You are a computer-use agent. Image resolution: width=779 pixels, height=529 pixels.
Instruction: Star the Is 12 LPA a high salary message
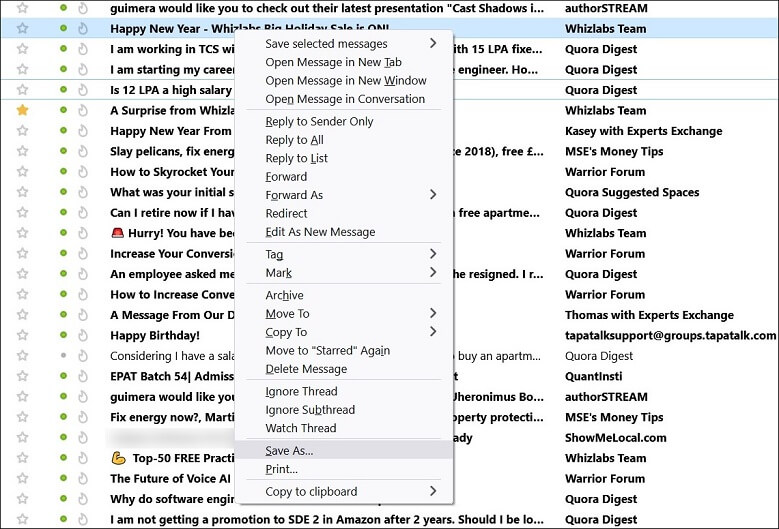22,89
